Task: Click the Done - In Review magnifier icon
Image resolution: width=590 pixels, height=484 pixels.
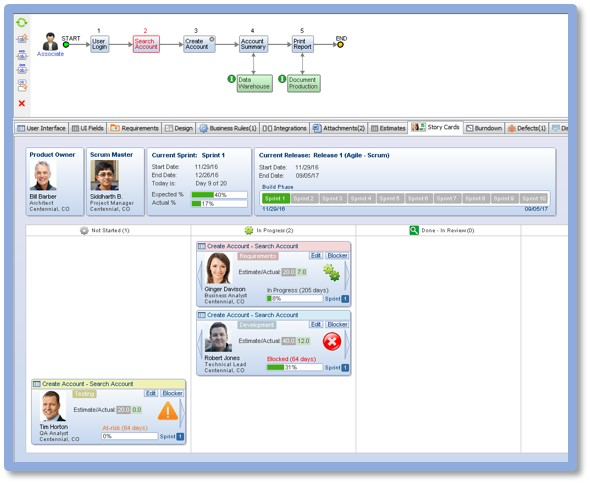Action: point(414,230)
